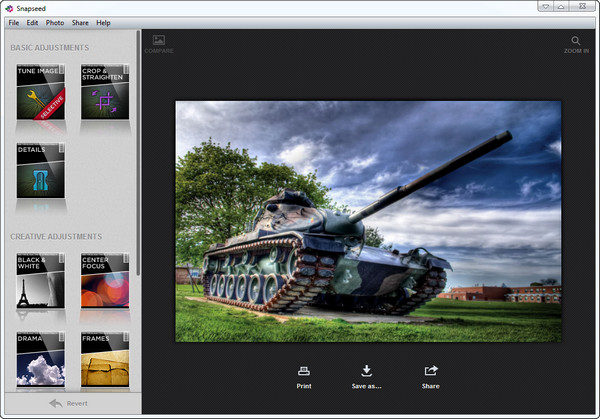Share the photo using Share button
This screenshot has width=600, height=419.
[430, 376]
